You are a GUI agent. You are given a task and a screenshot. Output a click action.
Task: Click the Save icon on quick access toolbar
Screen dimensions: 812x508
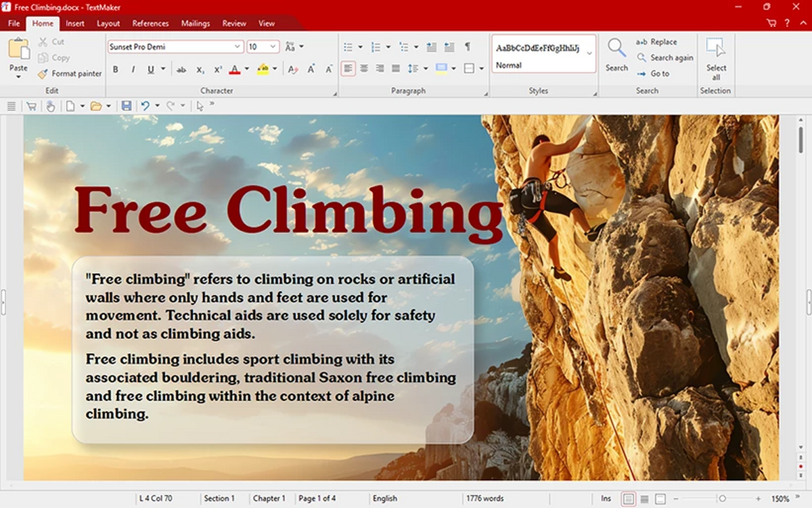127,106
